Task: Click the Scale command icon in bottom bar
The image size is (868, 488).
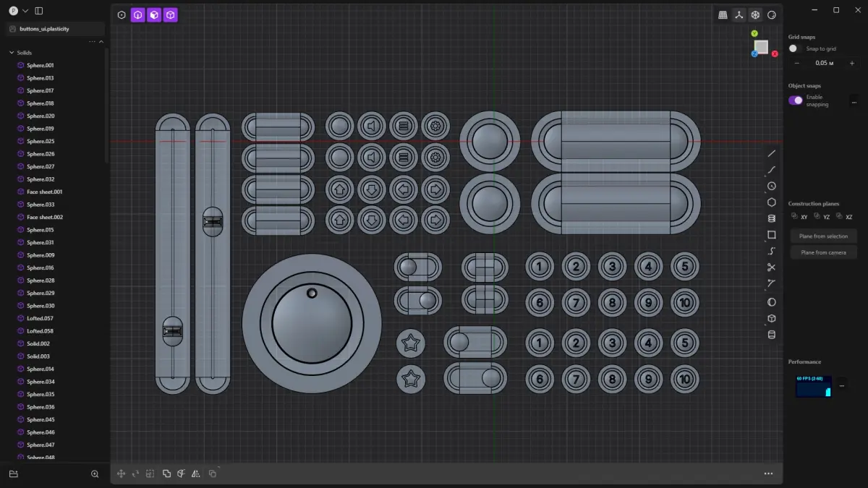Action: [x=150, y=474]
